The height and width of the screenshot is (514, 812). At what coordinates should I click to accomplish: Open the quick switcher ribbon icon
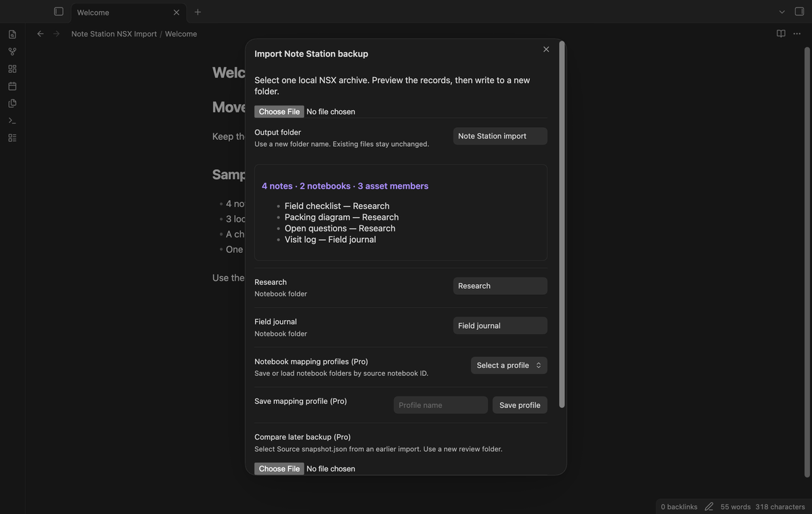pos(12,34)
